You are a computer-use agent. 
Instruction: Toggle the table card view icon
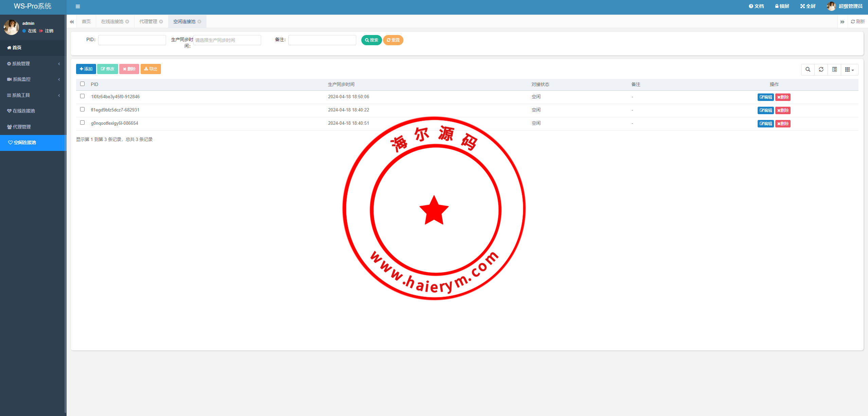(x=834, y=69)
